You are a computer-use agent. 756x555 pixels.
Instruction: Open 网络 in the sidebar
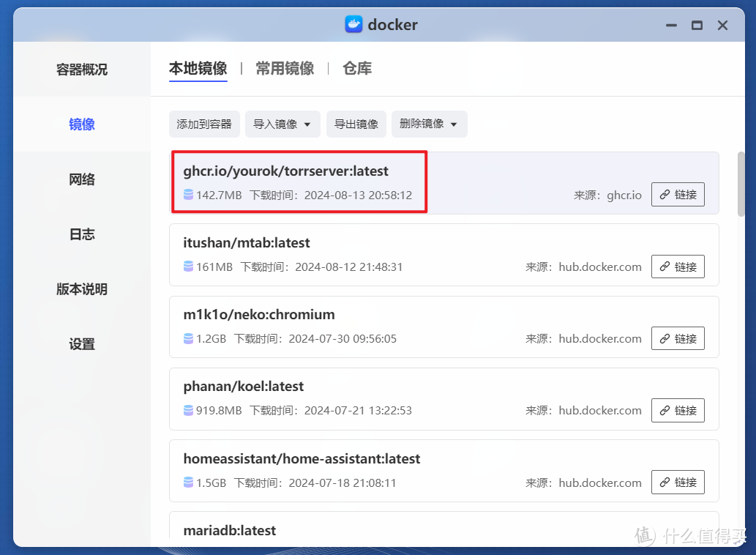click(81, 179)
